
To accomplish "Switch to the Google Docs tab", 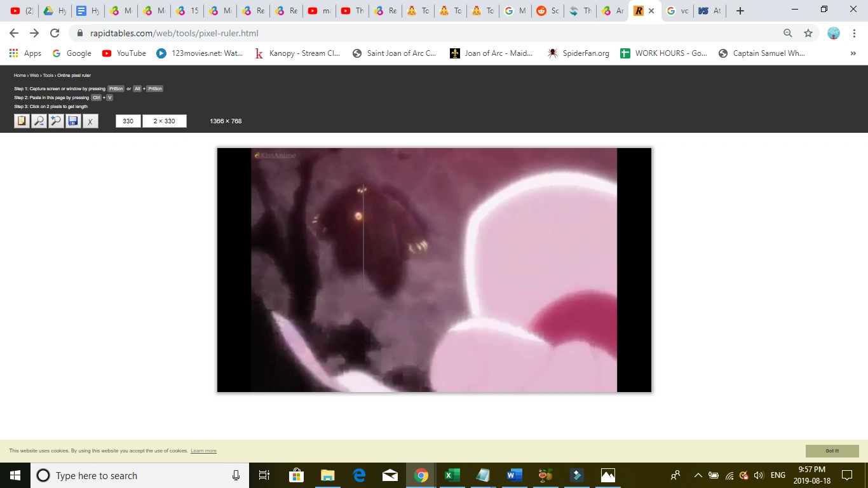I will (88, 11).
